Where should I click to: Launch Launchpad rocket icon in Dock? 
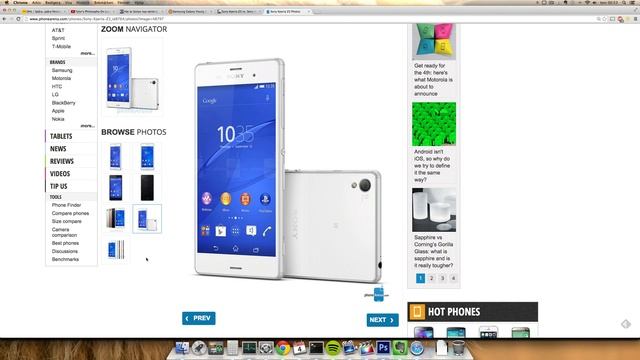199,348
